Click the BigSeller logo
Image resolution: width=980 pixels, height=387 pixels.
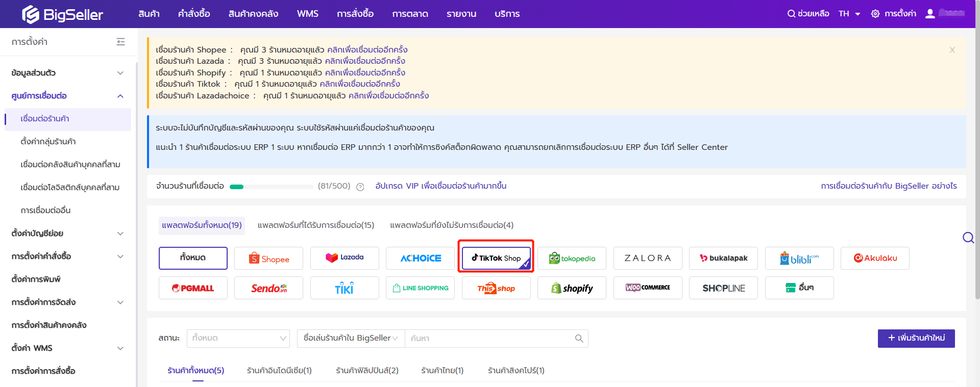pos(62,14)
